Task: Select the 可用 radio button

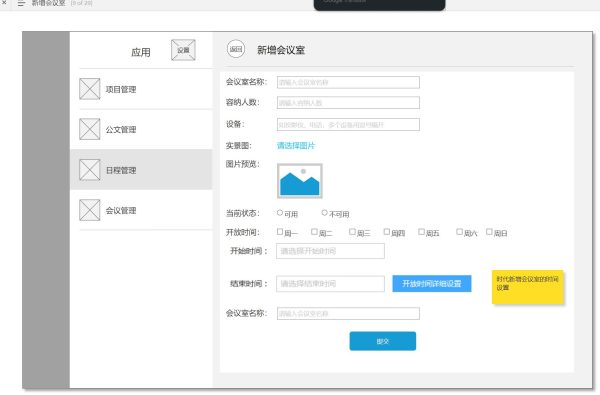Action: click(280, 212)
